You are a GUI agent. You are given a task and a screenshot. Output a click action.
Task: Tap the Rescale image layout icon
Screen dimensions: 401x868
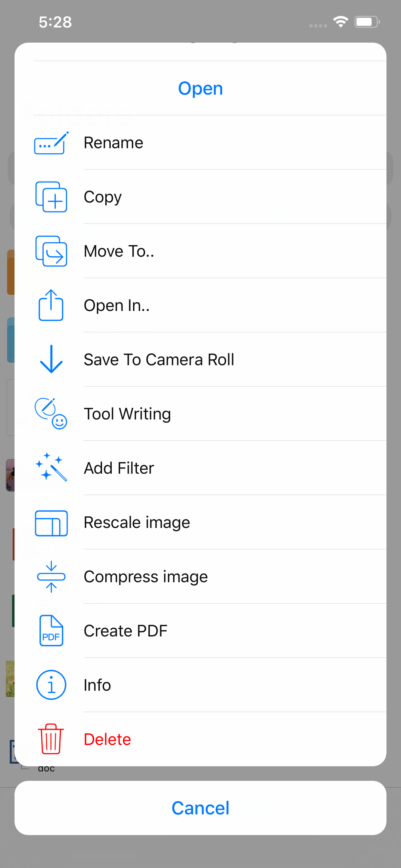[51, 523]
